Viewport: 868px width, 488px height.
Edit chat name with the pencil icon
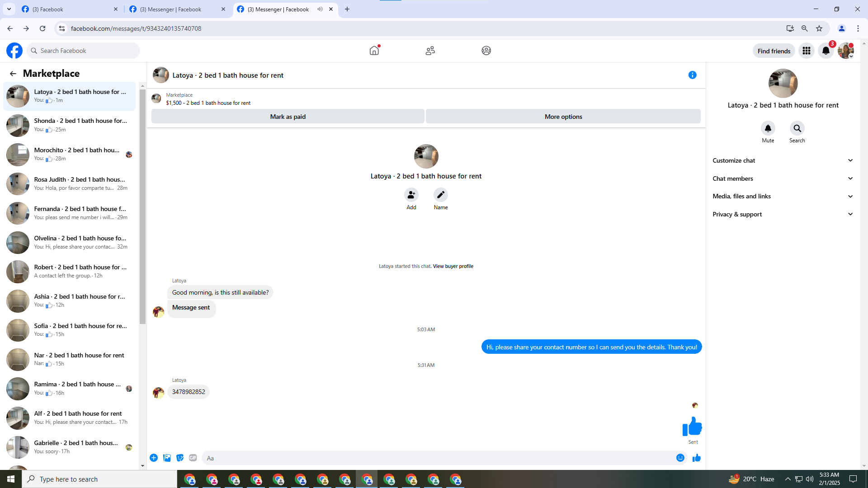tap(440, 195)
